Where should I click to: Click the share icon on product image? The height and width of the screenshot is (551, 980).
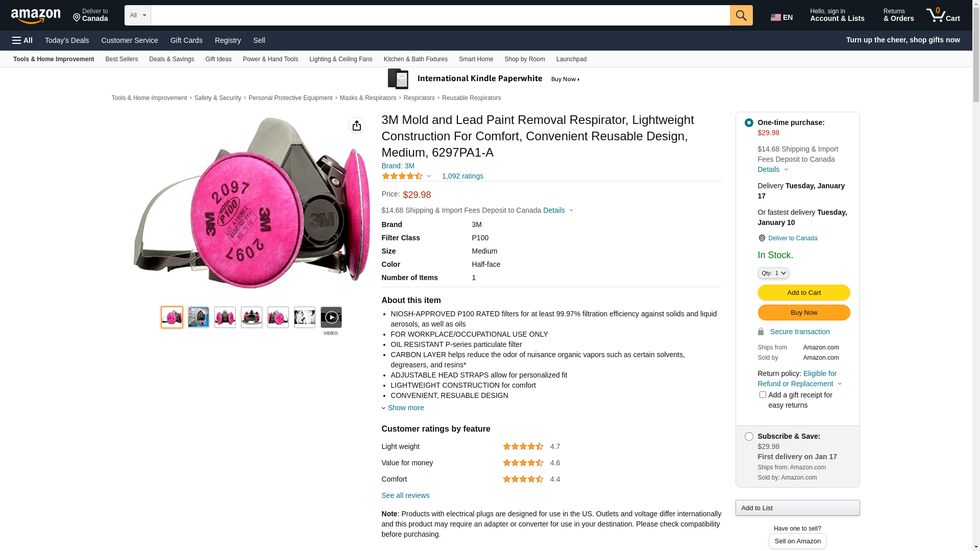357,126
